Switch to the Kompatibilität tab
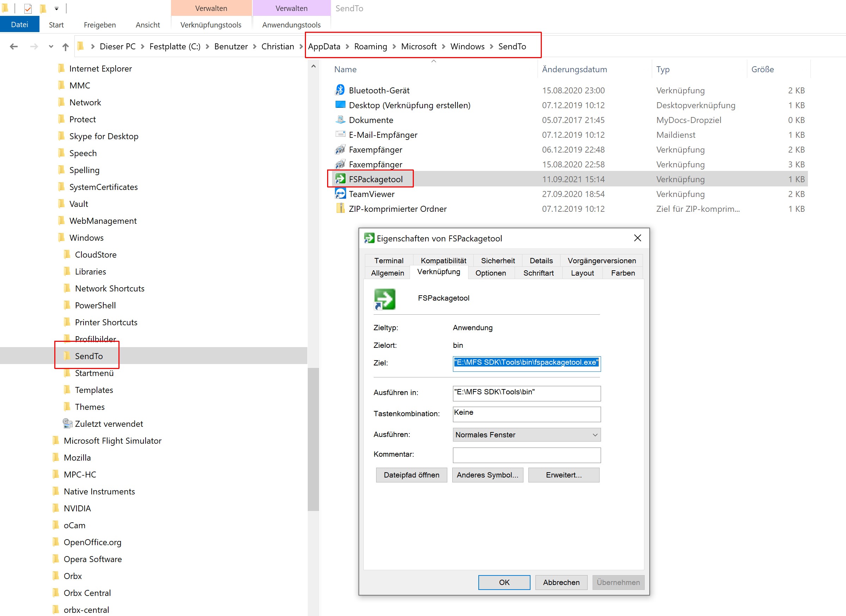The image size is (846, 616). (443, 261)
